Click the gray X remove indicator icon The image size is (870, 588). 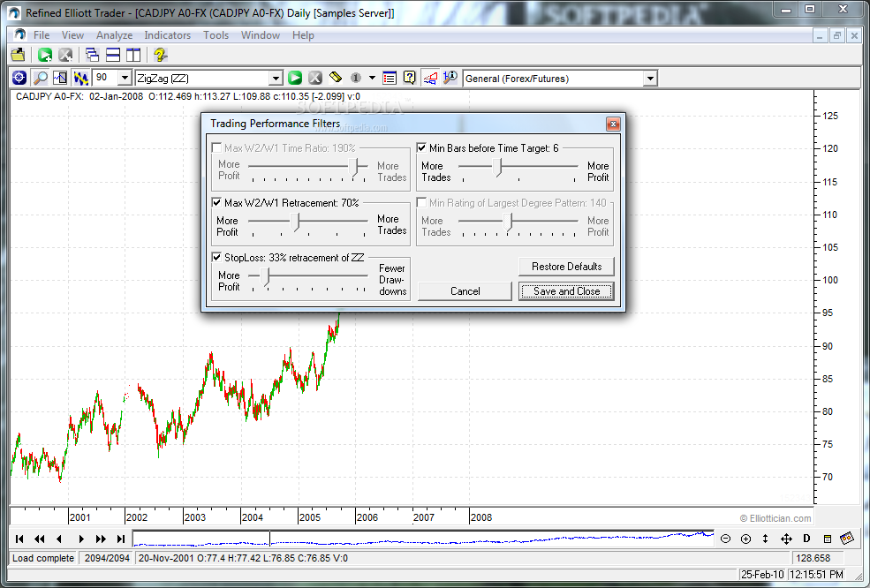click(x=315, y=79)
